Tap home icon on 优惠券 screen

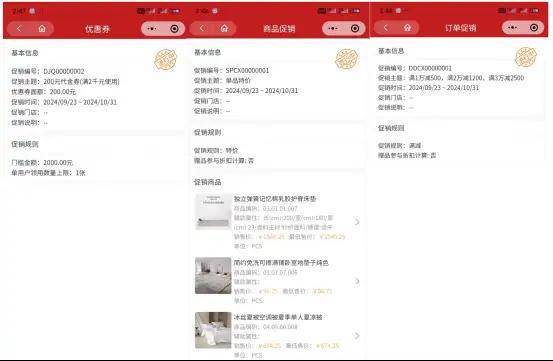42,29
